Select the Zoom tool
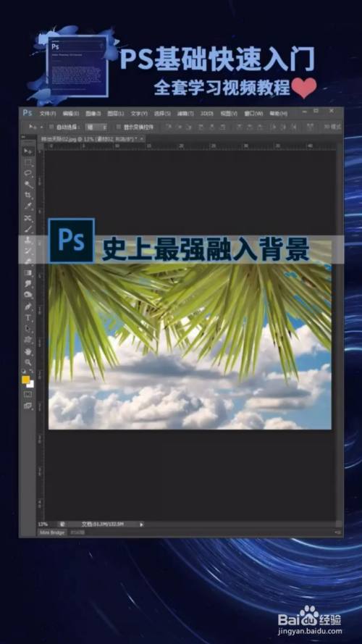Screen dimensions: 362x644 point(28,362)
